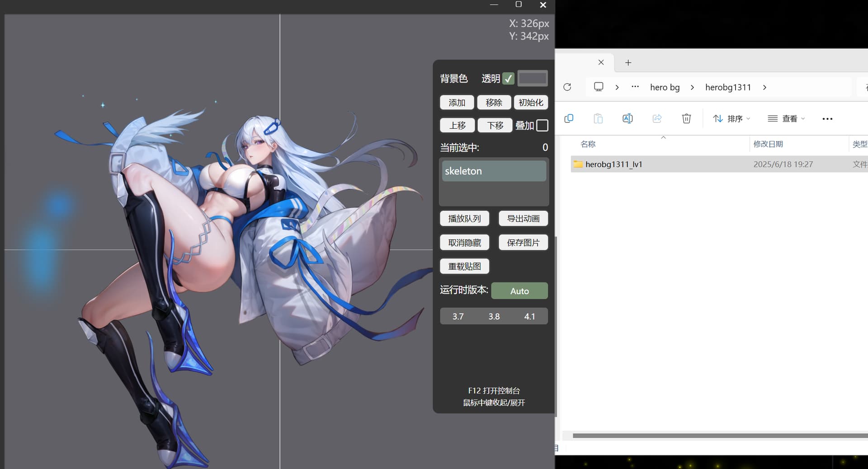This screenshot has width=868, height=469.
Task: Click the This PC monitor icon in address bar
Action: click(x=599, y=87)
